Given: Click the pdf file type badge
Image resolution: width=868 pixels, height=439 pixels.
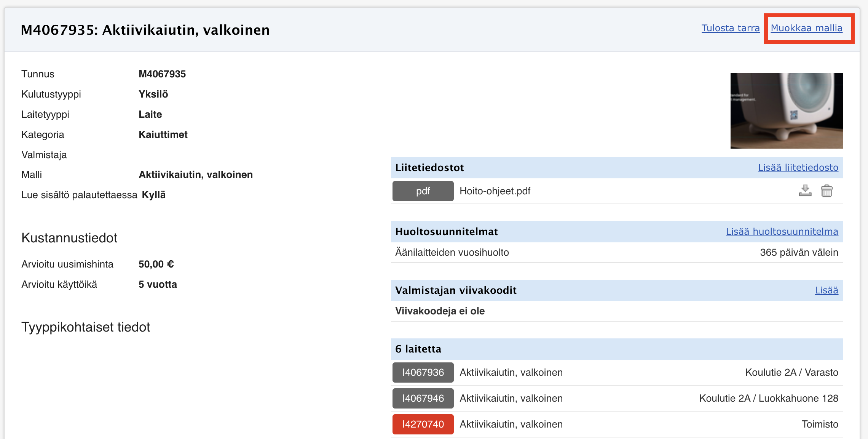Looking at the screenshot, I should tap(423, 191).
